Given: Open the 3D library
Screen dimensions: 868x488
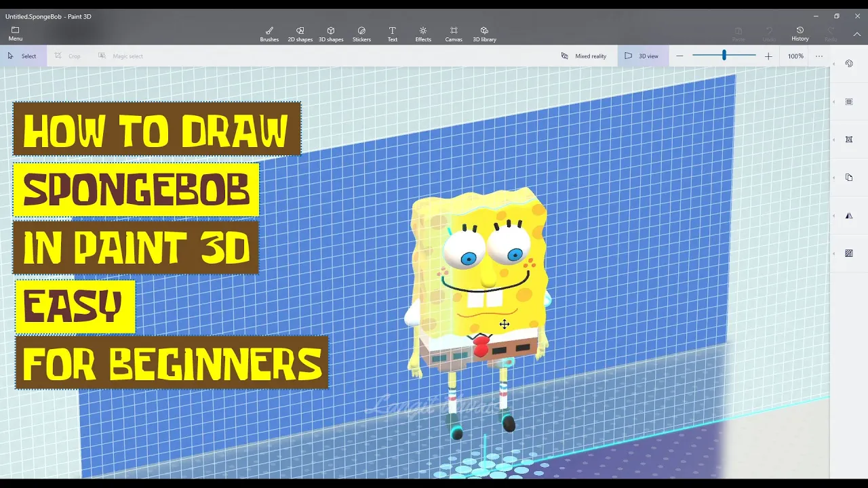Looking at the screenshot, I should coord(484,34).
